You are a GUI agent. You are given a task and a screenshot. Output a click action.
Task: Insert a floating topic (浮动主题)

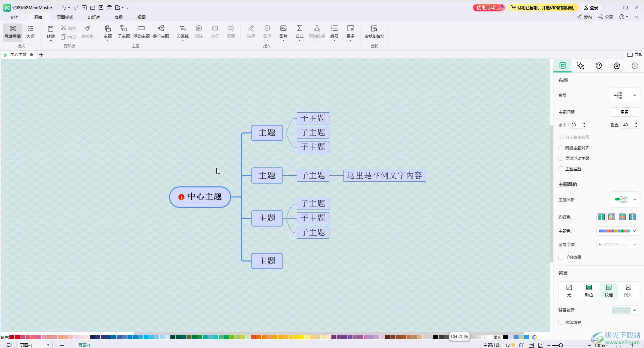coord(142,32)
